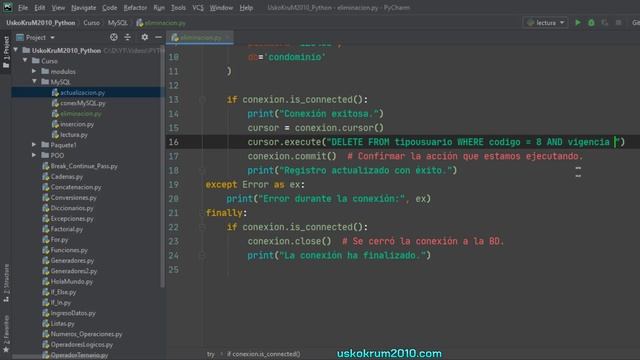This screenshot has width=640, height=360.
Task: Open the View menu
Action: [58, 8]
